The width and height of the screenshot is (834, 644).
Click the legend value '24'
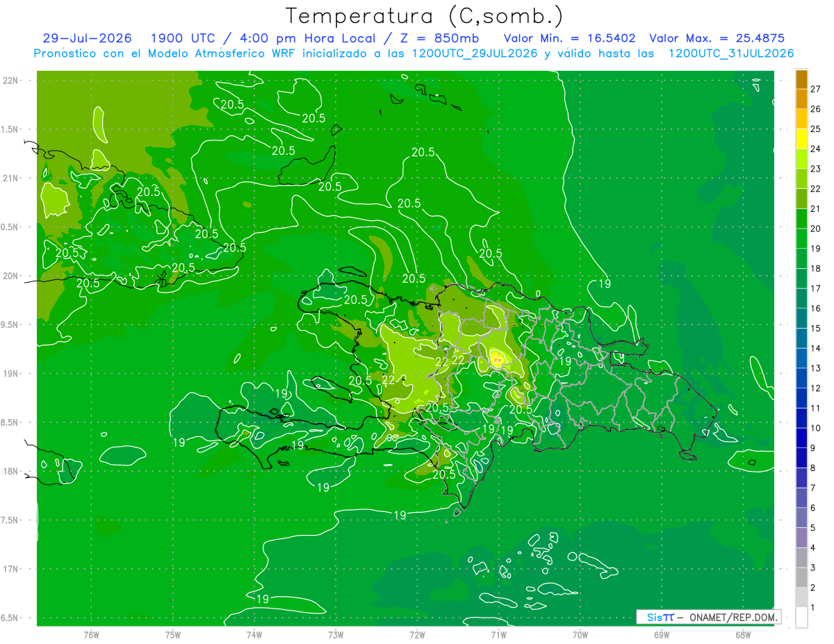(815, 149)
